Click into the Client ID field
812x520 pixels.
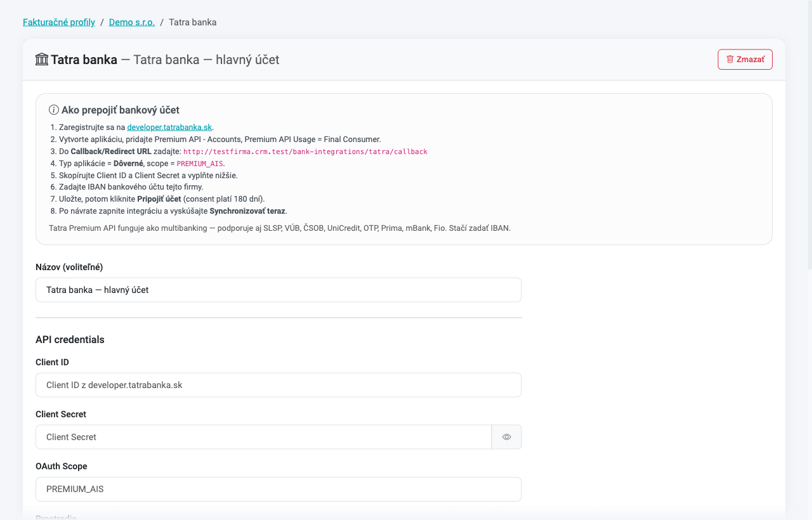pos(278,385)
